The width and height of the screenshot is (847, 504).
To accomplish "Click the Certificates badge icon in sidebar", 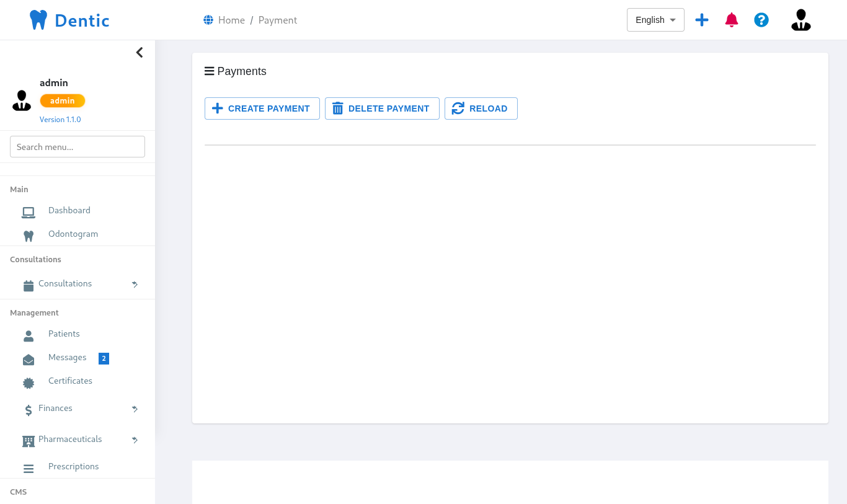I will coord(29,383).
